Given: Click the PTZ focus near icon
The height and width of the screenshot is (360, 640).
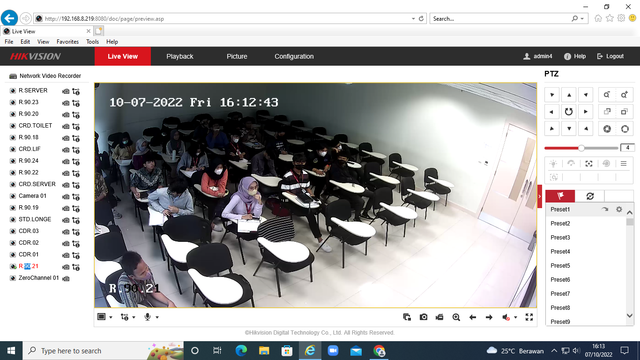Looking at the screenshot, I should tap(607, 111).
